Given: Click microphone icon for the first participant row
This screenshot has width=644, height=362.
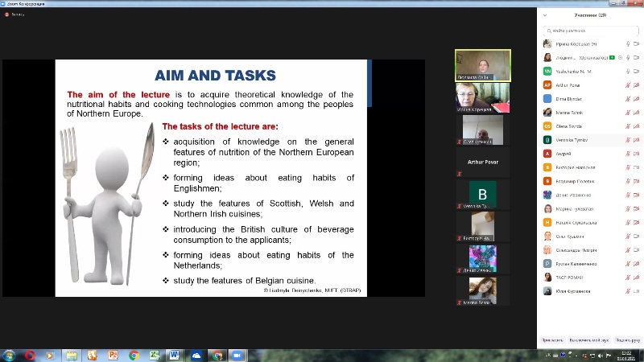Looking at the screenshot, I should tap(628, 44).
